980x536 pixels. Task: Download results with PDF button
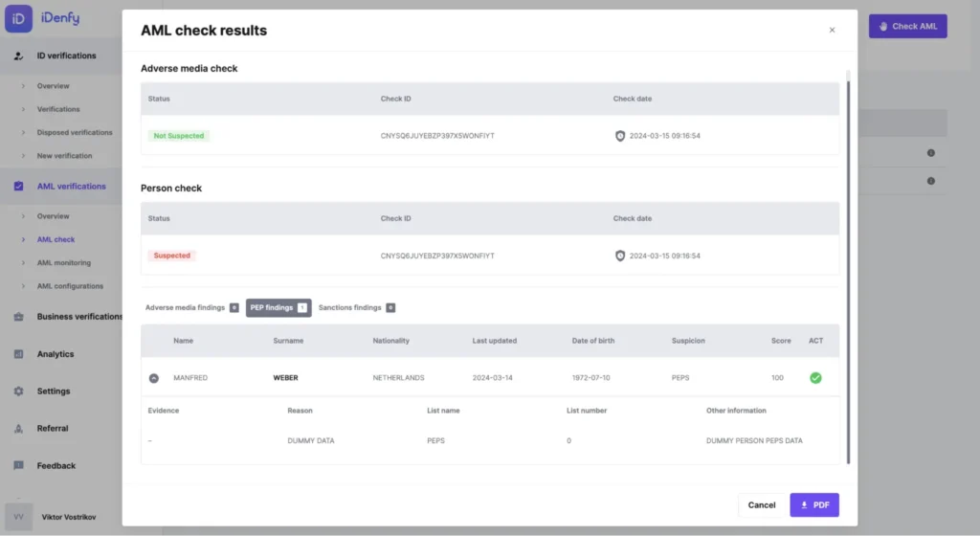coord(814,504)
